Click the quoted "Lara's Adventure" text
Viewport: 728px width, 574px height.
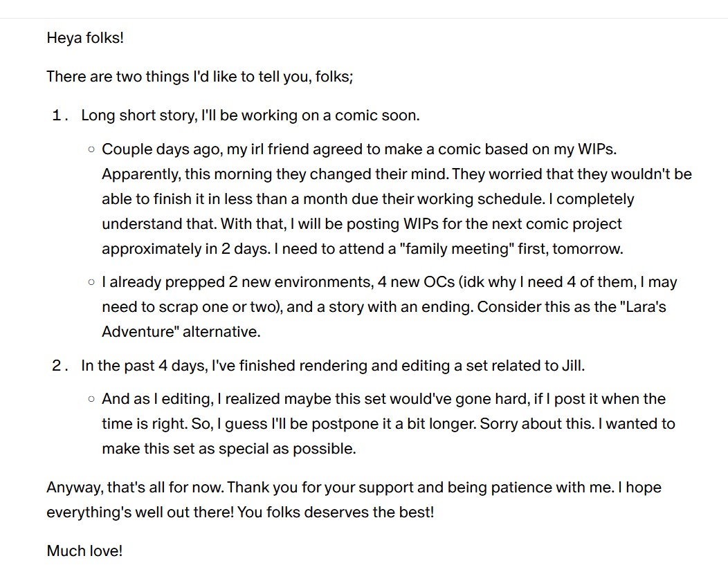pos(384,320)
